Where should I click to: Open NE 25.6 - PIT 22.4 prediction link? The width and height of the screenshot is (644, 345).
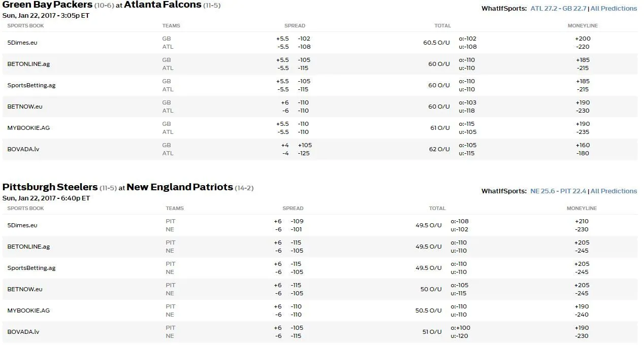click(558, 191)
